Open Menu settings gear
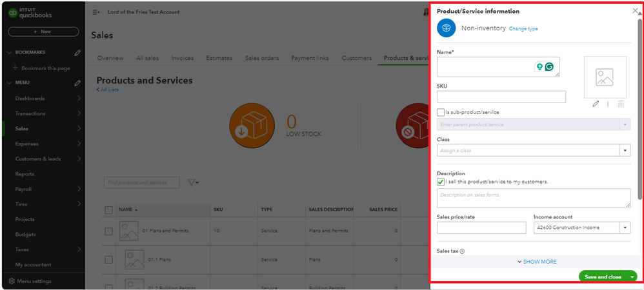This screenshot has height=290, width=644. 12,282
